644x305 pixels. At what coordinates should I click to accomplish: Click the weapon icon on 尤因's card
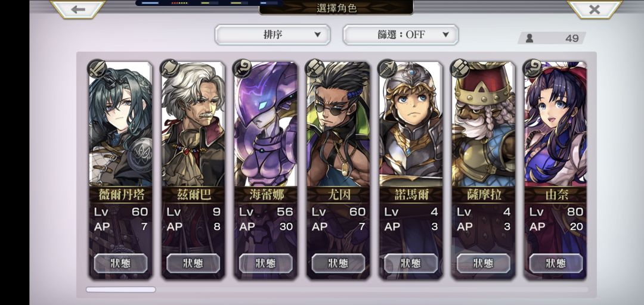tap(315, 69)
